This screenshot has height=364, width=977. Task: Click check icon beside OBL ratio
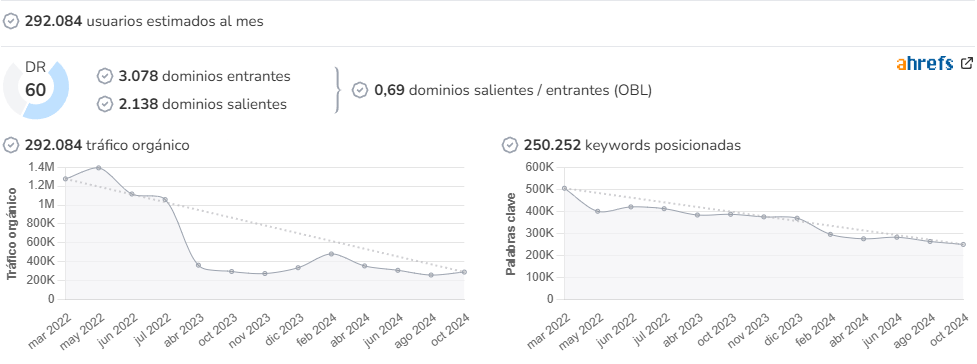360,90
